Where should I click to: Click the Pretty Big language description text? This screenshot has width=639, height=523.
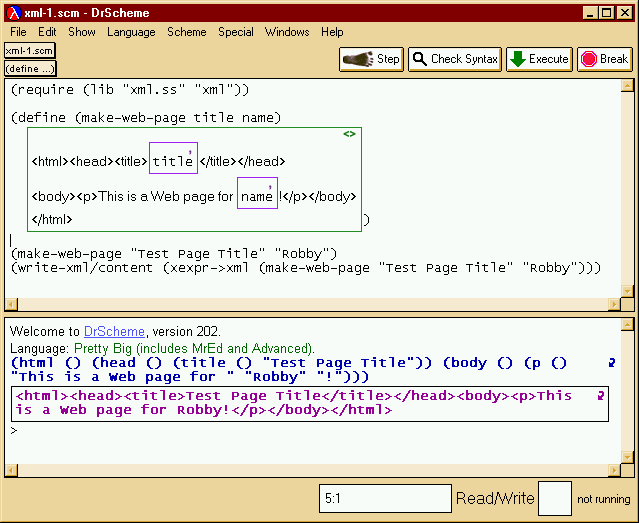click(x=194, y=349)
